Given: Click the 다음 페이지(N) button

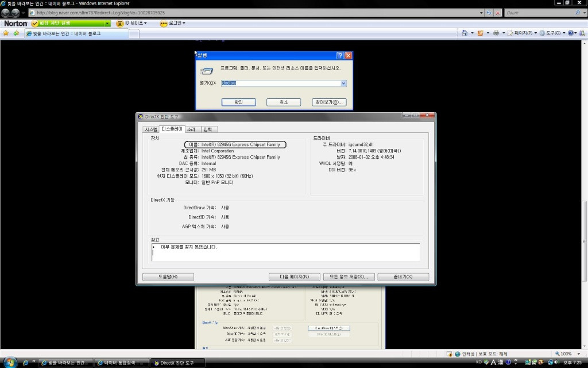Looking at the screenshot, I should (x=295, y=277).
